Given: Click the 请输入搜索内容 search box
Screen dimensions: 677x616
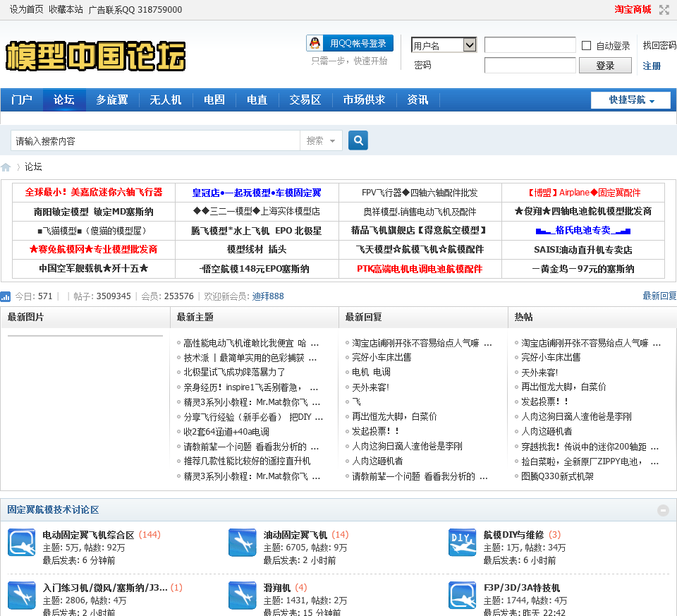Looking at the screenshot, I should (x=155, y=141).
